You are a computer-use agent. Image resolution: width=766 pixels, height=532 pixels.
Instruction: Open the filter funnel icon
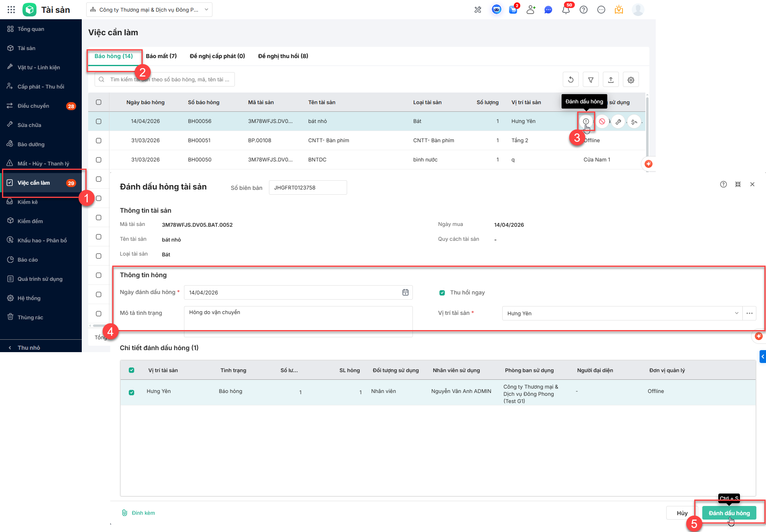coord(590,80)
